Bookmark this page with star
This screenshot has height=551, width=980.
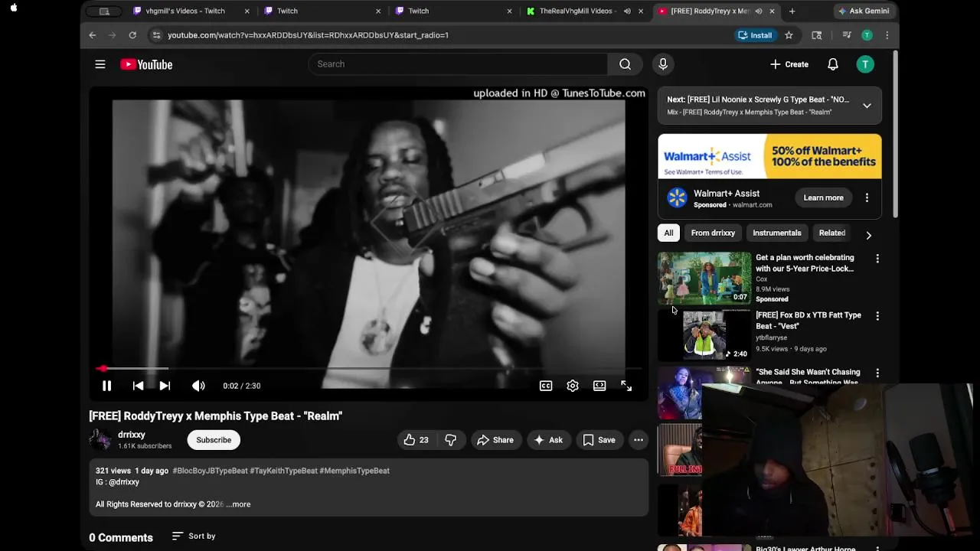pyautogui.click(x=789, y=35)
